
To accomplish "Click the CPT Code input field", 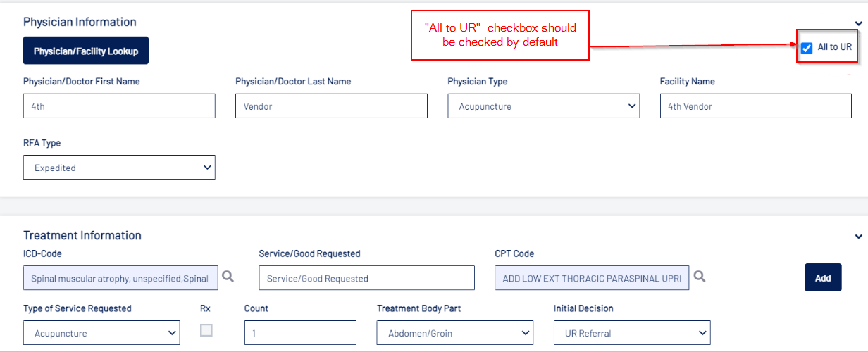I will tap(592, 278).
